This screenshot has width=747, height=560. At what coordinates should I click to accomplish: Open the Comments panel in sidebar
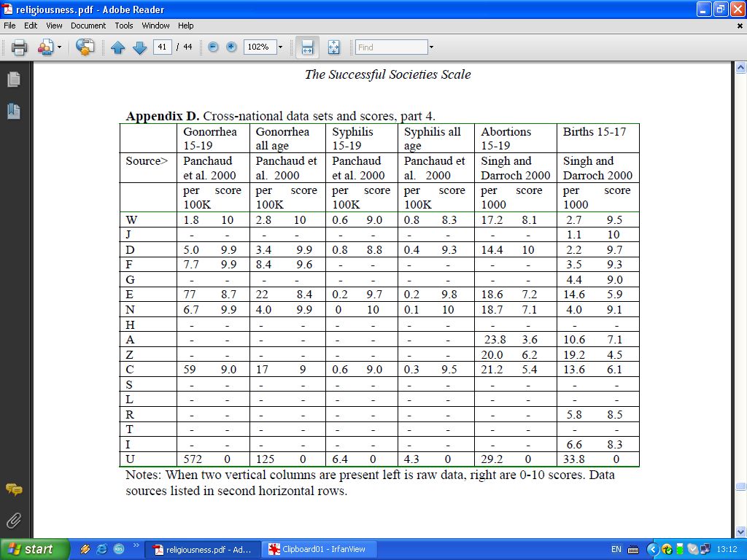[x=13, y=489]
